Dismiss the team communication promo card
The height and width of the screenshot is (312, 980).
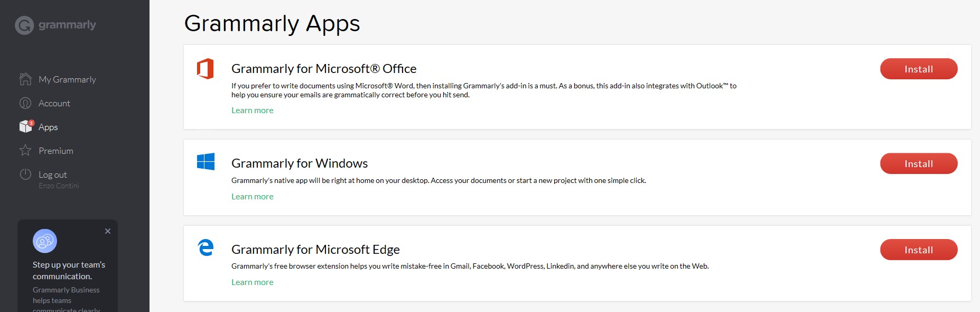pyautogui.click(x=108, y=231)
